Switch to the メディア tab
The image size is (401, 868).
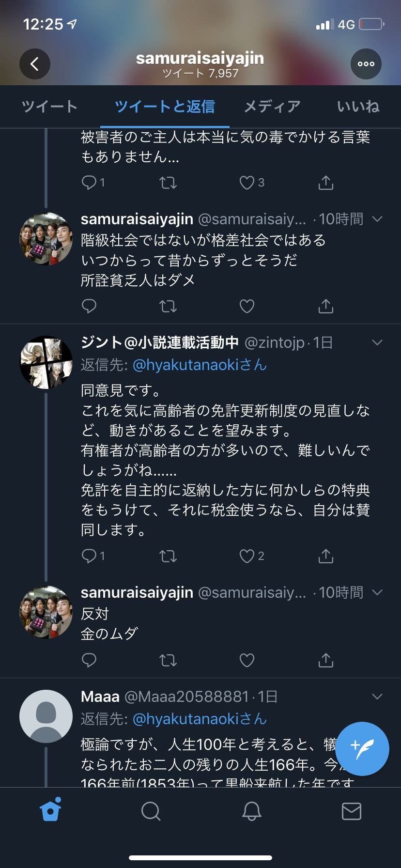272,107
